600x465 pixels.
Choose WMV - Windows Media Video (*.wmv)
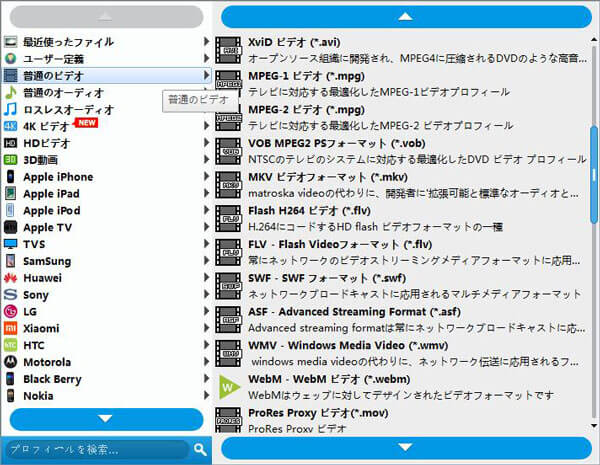pyautogui.click(x=401, y=353)
